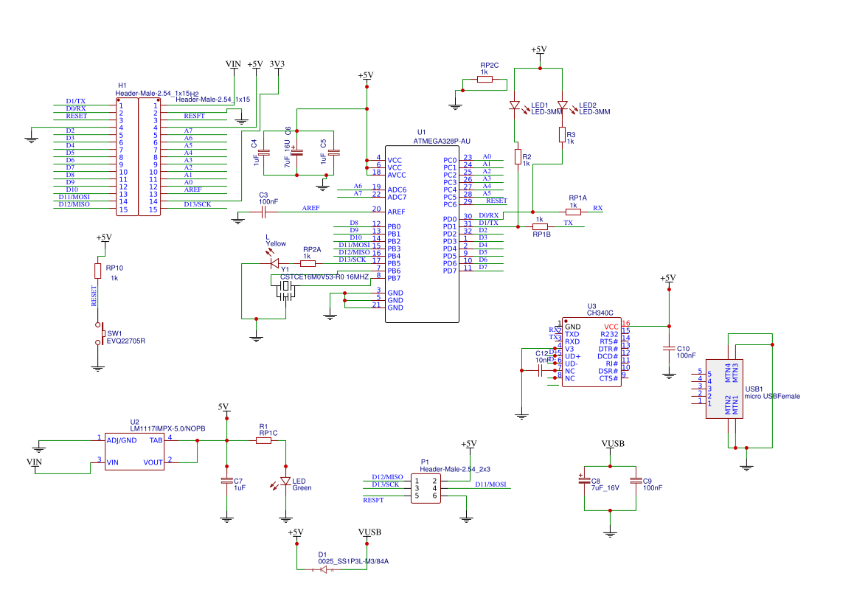Click the RP2A resistor symbol
868x615 pixels.
pyautogui.click(x=308, y=263)
